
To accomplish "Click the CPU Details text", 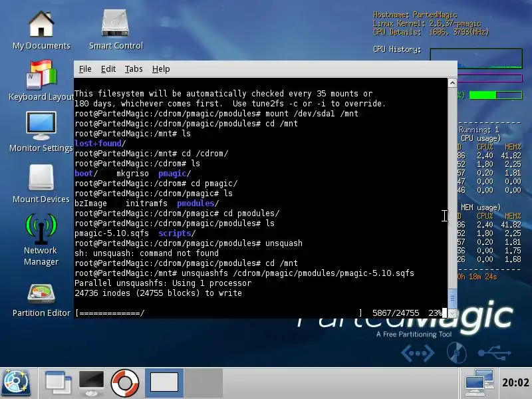I will coord(431,32).
